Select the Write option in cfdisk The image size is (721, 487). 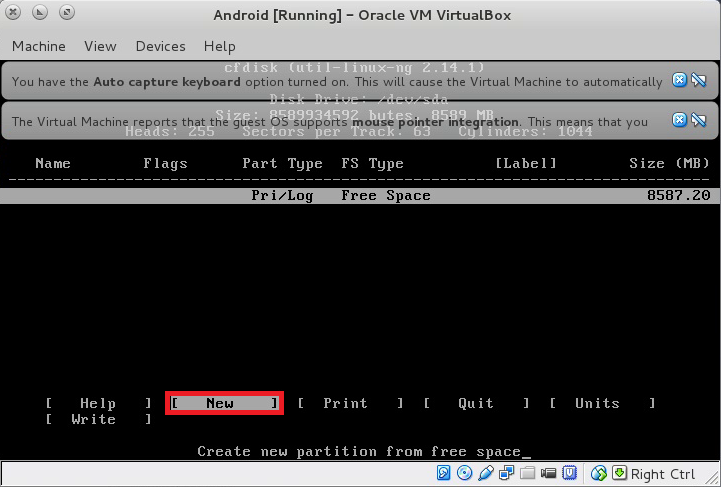tap(98, 419)
